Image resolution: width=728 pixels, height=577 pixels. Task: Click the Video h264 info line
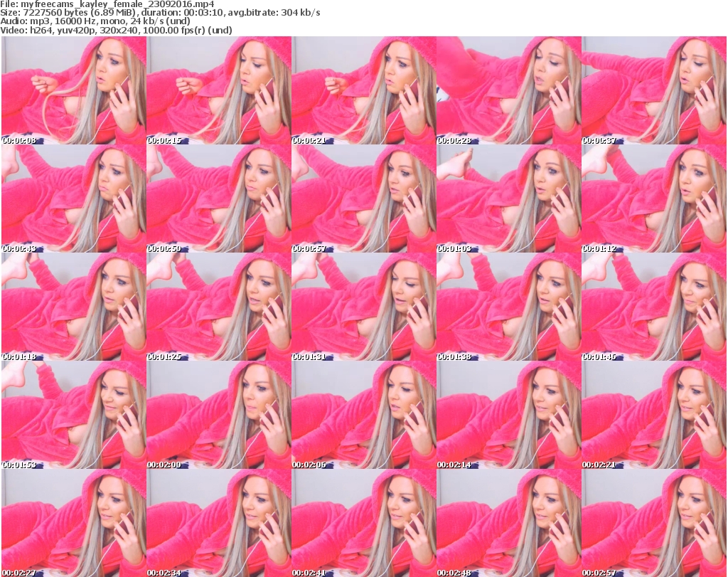117,30
